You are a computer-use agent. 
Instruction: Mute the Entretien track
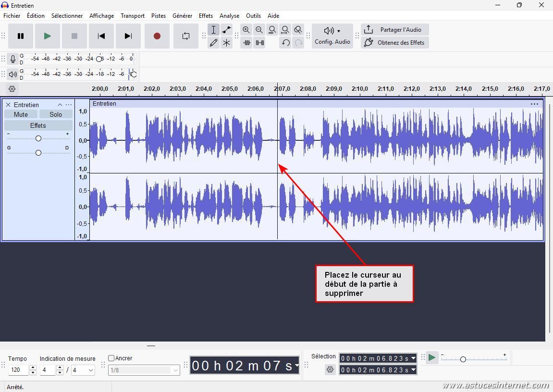click(21, 114)
